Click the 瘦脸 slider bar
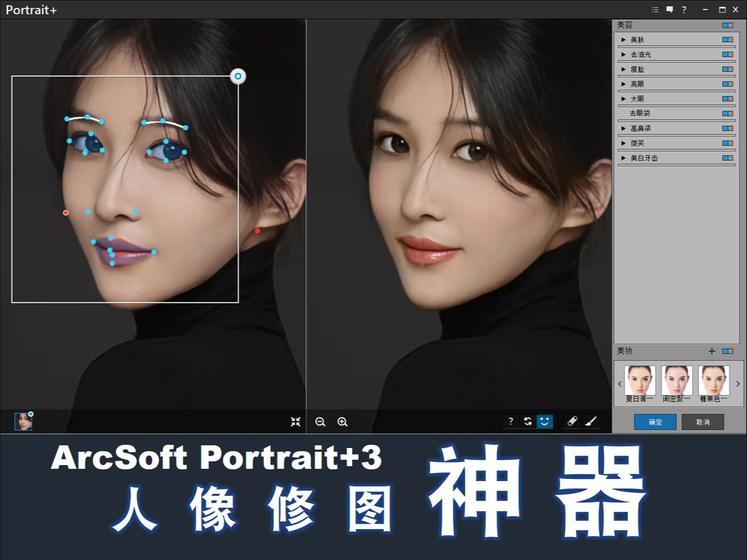This screenshot has width=747, height=560. tap(677, 76)
